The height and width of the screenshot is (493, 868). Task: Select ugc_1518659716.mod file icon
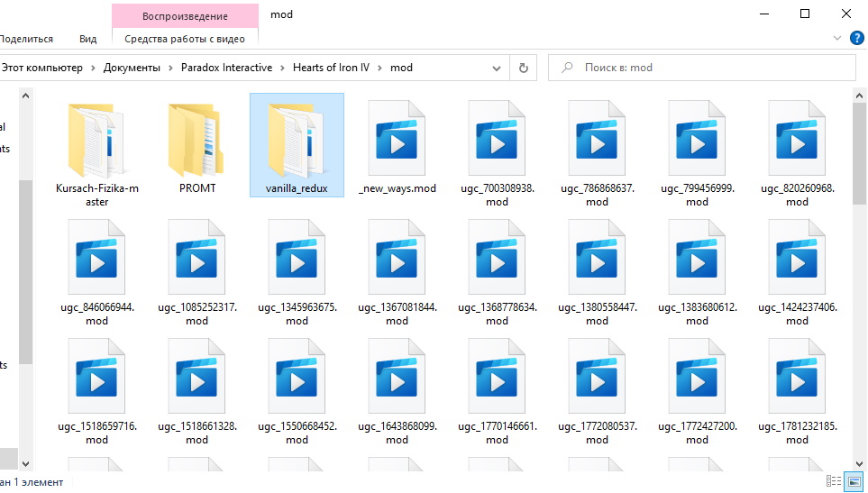(x=96, y=376)
